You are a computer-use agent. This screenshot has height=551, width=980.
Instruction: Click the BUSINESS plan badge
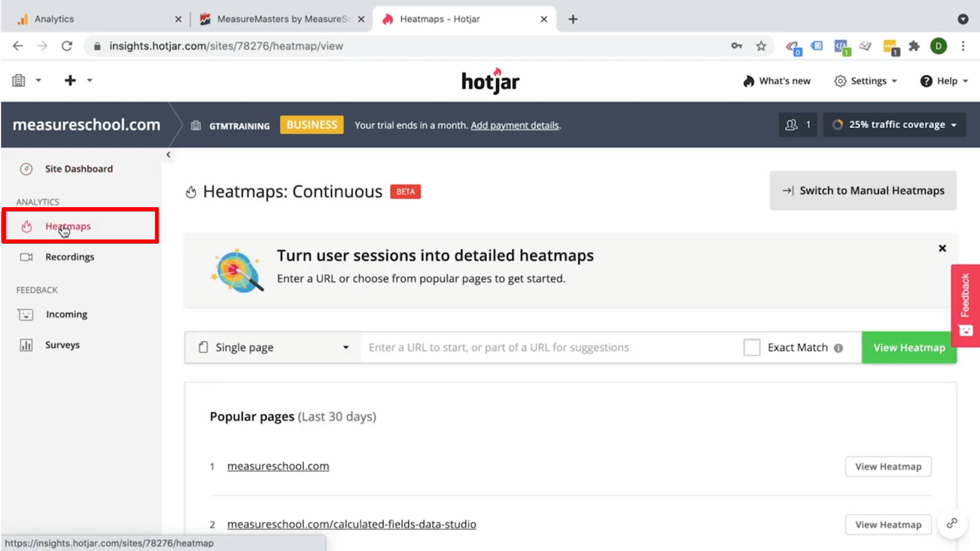312,125
